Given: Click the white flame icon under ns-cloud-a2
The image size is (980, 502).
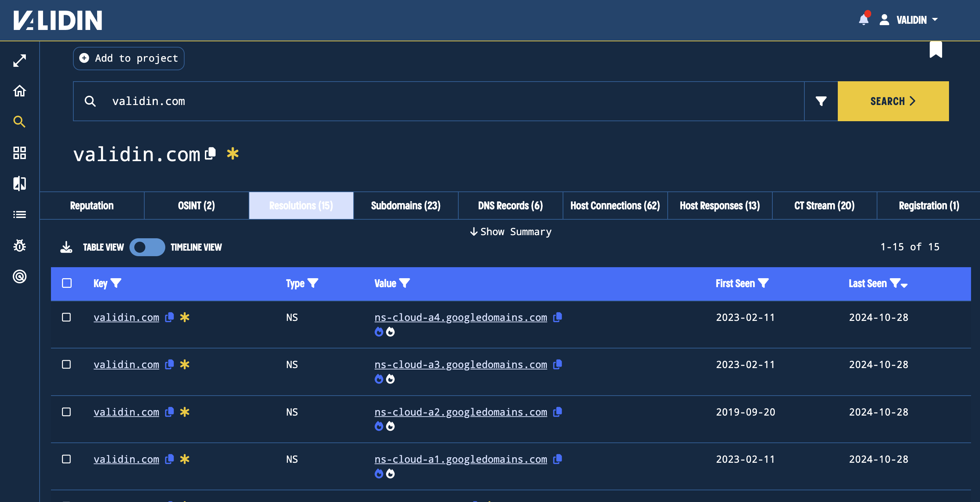Looking at the screenshot, I should (x=390, y=426).
